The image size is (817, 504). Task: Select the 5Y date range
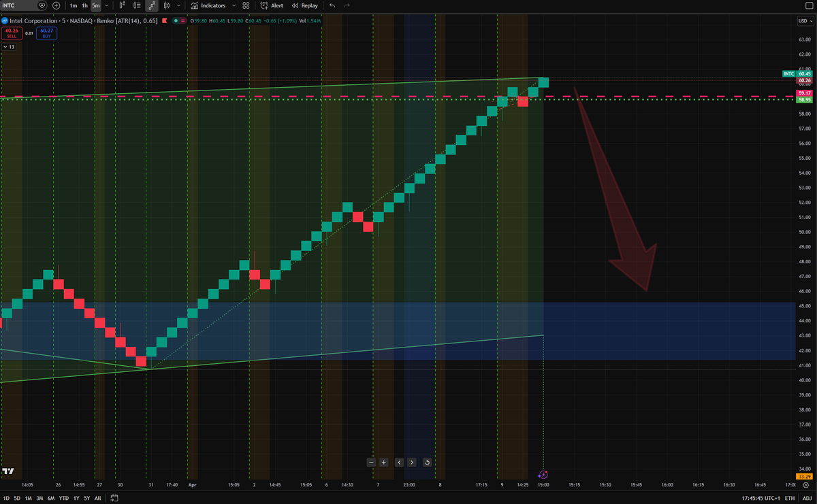pos(86,499)
